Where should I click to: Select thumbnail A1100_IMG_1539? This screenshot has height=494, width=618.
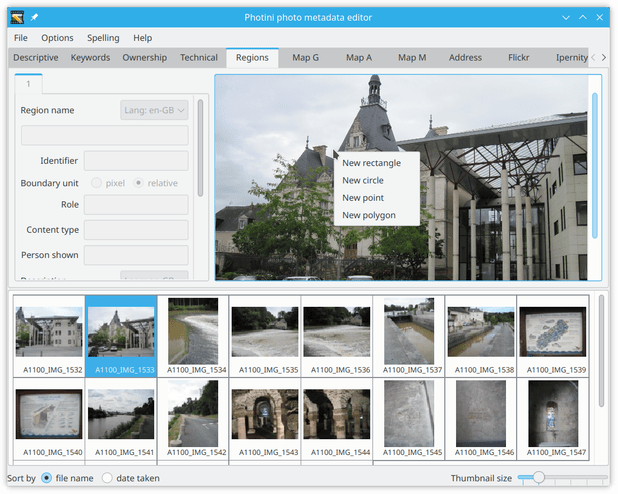coord(553,336)
